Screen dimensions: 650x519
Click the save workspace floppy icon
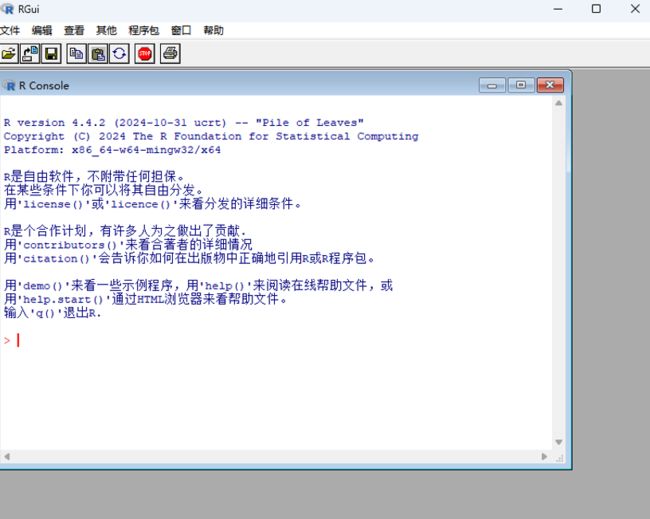(51, 54)
